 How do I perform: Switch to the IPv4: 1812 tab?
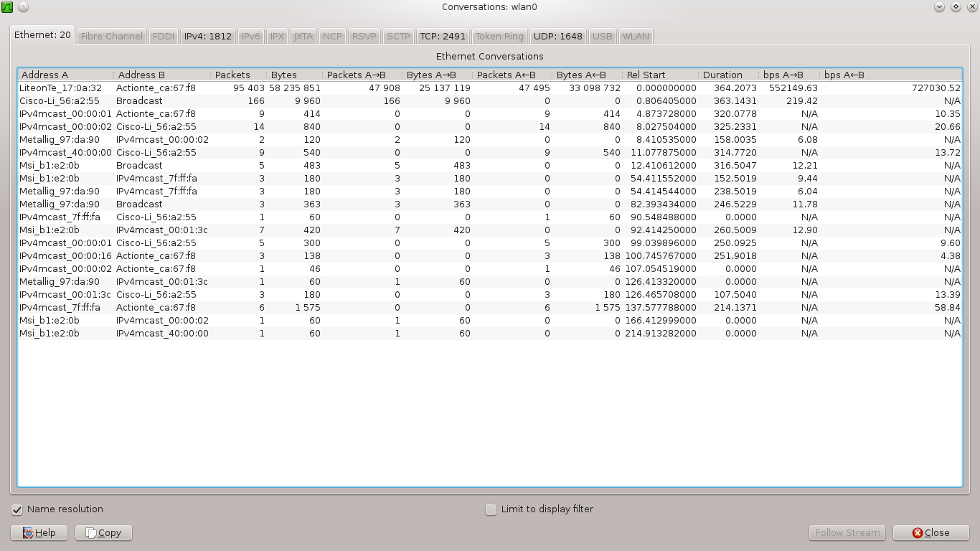pos(207,36)
